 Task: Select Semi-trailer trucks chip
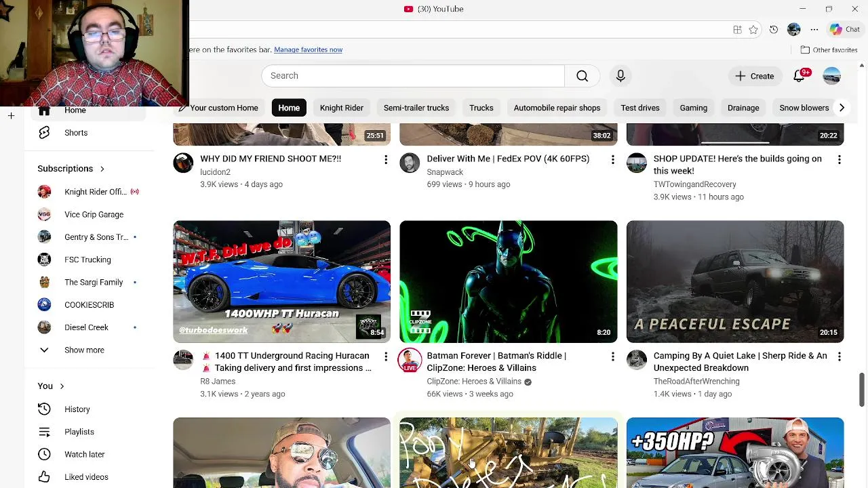click(416, 108)
